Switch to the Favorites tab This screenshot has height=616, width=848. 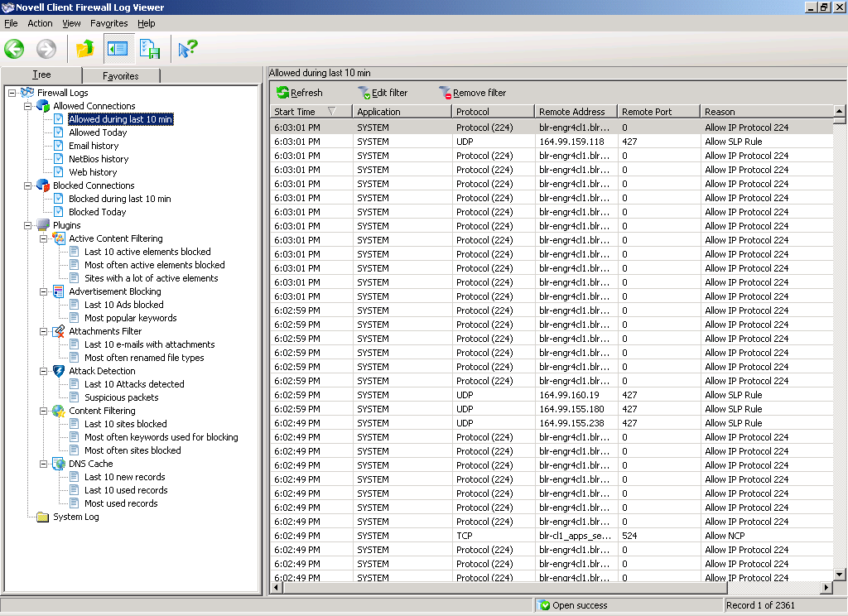pos(121,76)
